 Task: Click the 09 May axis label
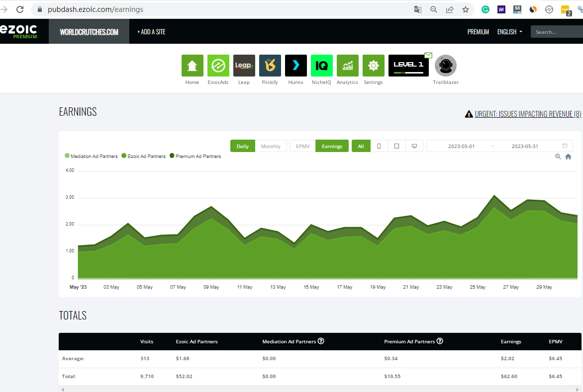click(x=211, y=287)
